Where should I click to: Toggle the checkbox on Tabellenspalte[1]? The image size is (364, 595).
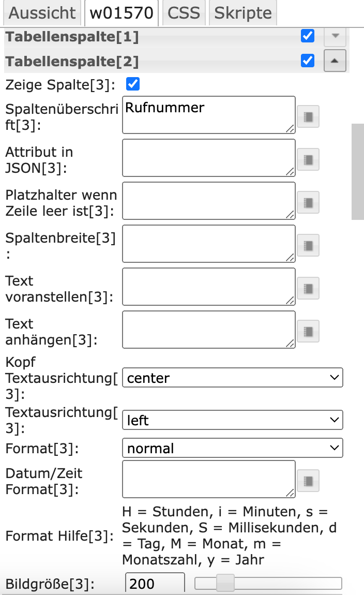[x=307, y=36]
